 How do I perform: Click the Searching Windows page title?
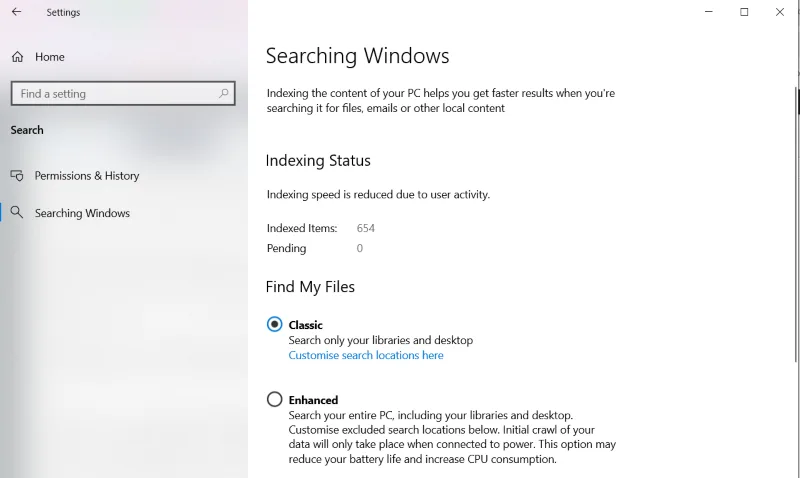click(358, 56)
